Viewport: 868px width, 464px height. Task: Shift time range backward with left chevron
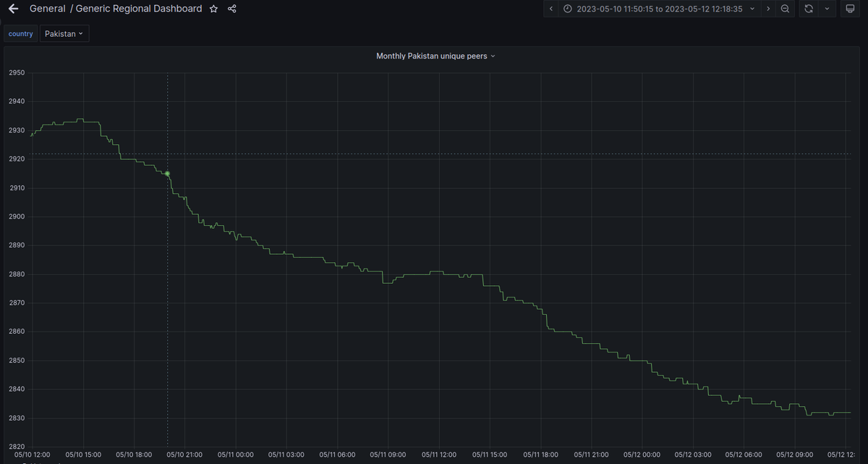551,9
